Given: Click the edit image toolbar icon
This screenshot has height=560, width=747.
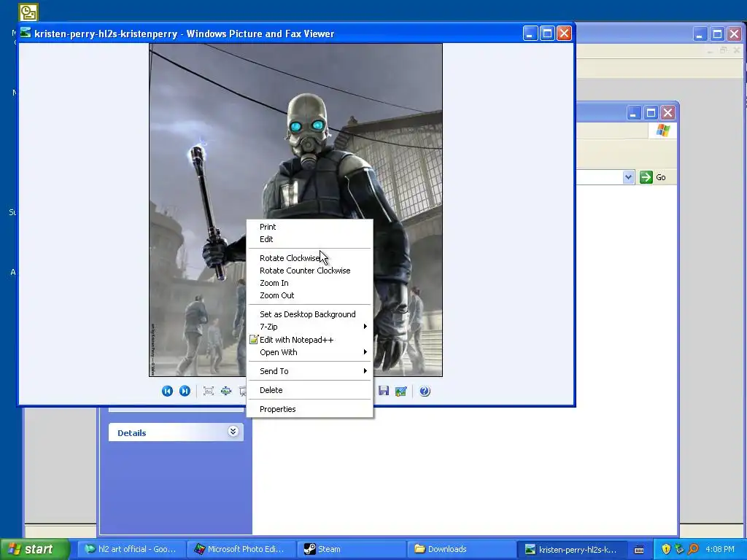Looking at the screenshot, I should tap(401, 391).
